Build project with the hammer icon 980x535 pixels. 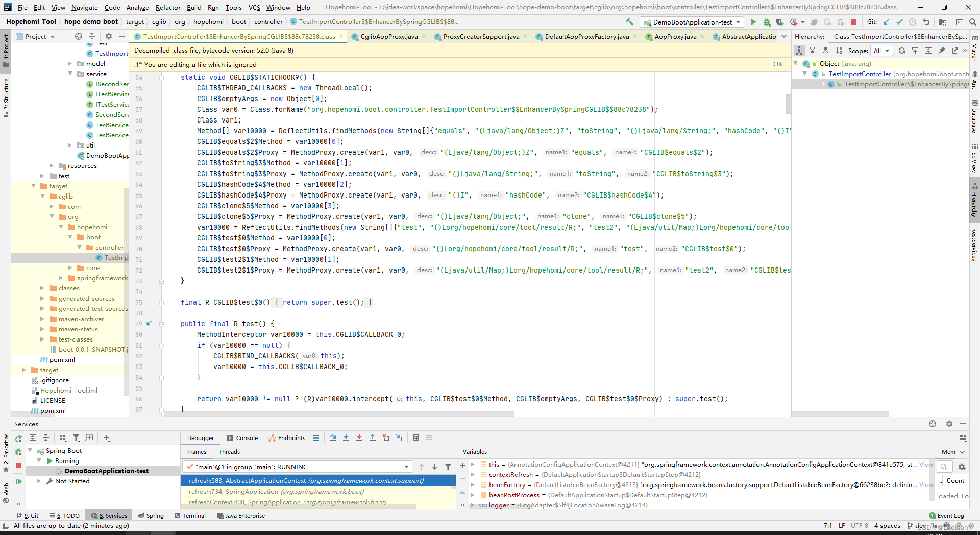click(629, 22)
